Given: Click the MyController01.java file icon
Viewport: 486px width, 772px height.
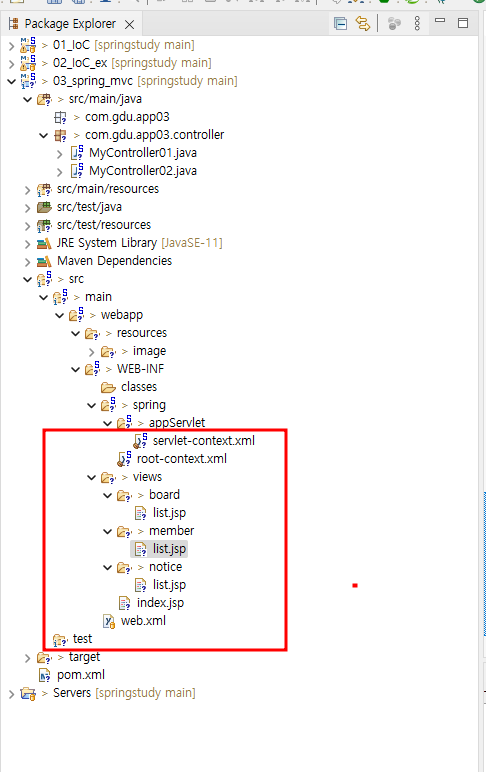Looking at the screenshot, I should pos(77,153).
